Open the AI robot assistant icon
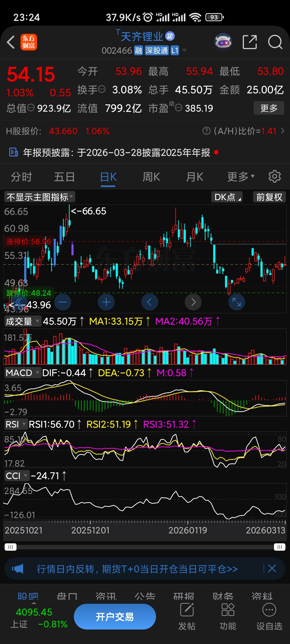290x644 pixels. pyautogui.click(x=223, y=42)
